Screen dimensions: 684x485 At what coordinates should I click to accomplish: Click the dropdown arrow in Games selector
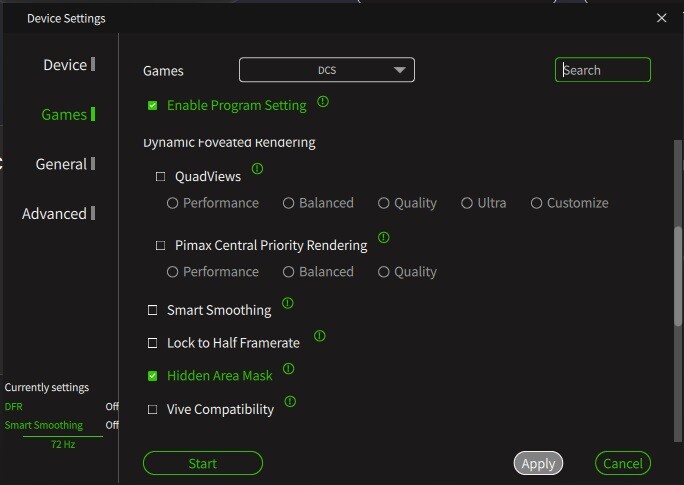pos(400,70)
